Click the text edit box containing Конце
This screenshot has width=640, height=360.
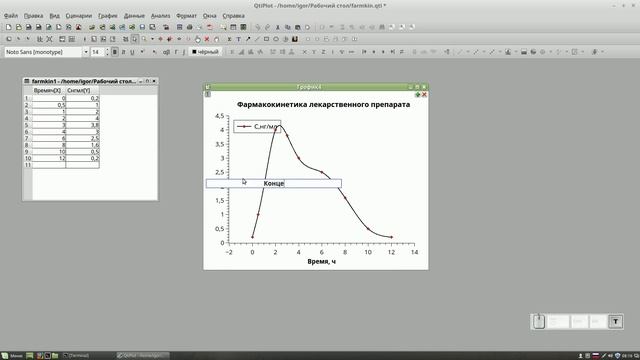click(x=273, y=183)
